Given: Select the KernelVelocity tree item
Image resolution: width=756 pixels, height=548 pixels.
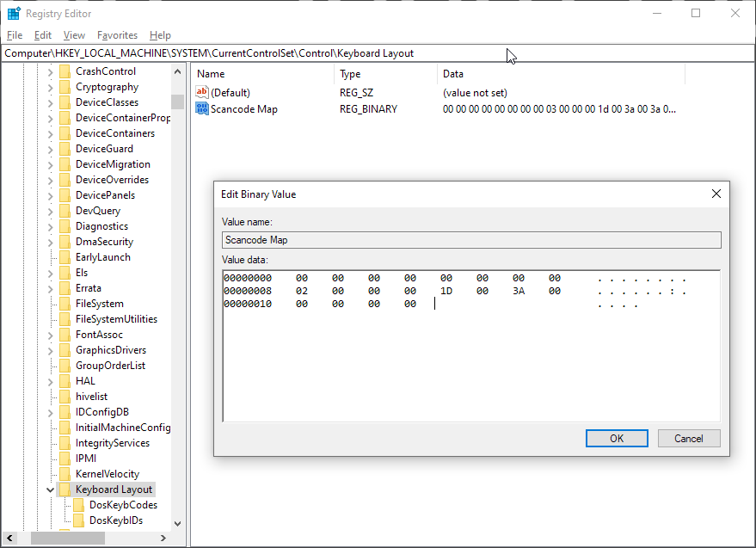Looking at the screenshot, I should 107,474.
